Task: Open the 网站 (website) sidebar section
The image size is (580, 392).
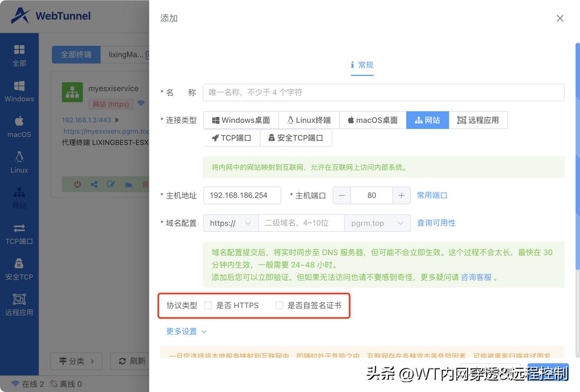Action: point(19,196)
